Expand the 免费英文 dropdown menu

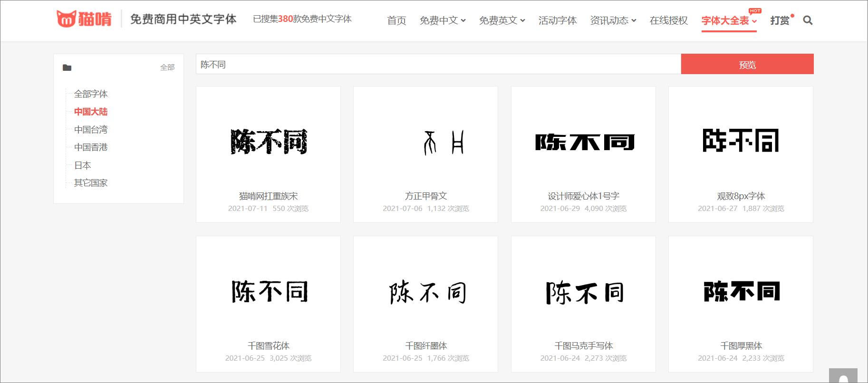pyautogui.click(x=502, y=20)
